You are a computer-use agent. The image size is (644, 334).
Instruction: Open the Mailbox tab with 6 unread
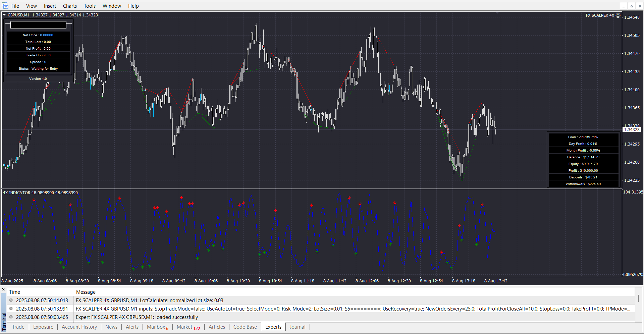157,327
